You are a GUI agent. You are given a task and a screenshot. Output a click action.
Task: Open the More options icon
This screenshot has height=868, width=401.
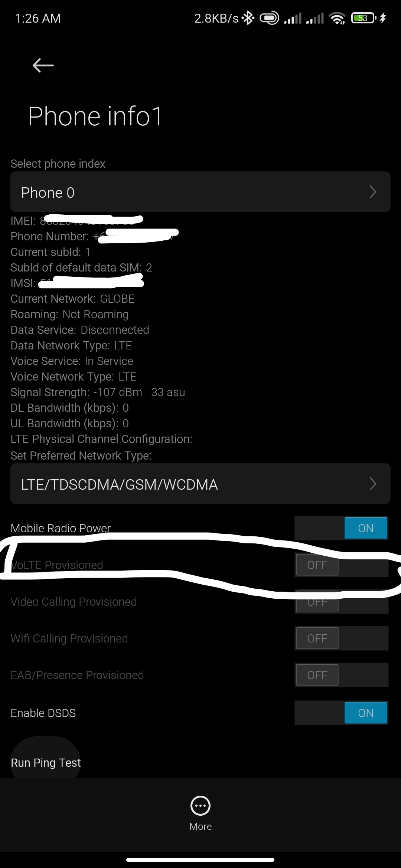click(x=200, y=806)
